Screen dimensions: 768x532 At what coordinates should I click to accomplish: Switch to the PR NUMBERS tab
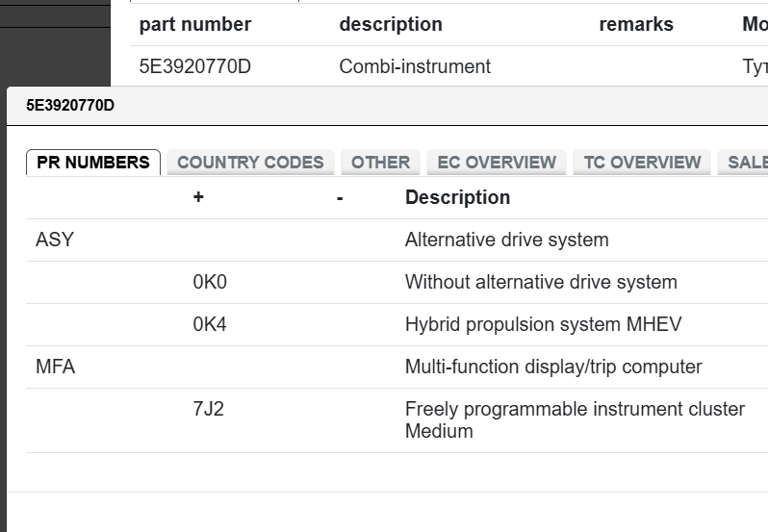(92, 163)
